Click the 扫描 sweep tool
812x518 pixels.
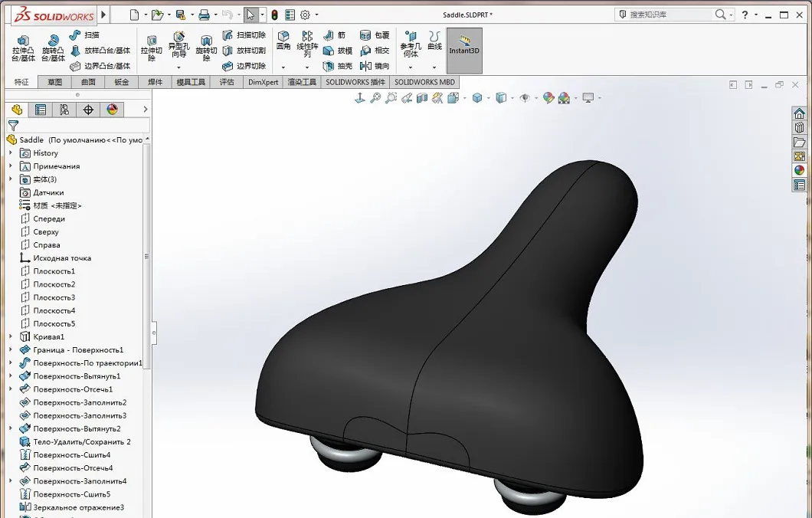tap(84, 34)
